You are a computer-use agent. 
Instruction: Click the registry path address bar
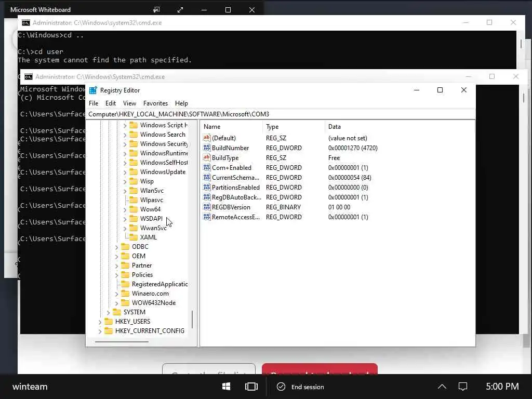(280, 114)
